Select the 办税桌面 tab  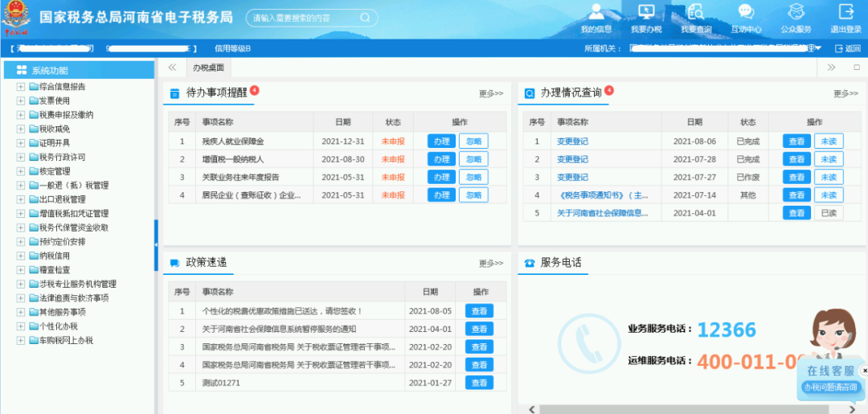(x=208, y=68)
